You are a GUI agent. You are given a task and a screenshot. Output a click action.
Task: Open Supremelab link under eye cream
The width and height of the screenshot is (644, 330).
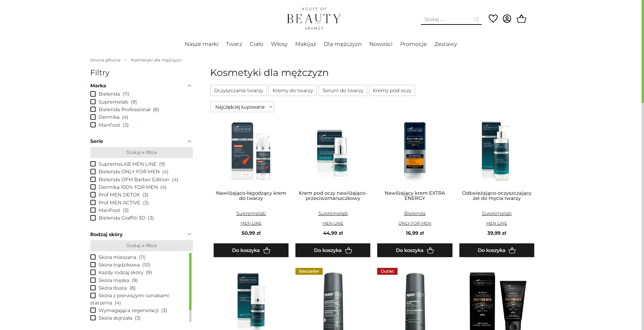click(333, 213)
